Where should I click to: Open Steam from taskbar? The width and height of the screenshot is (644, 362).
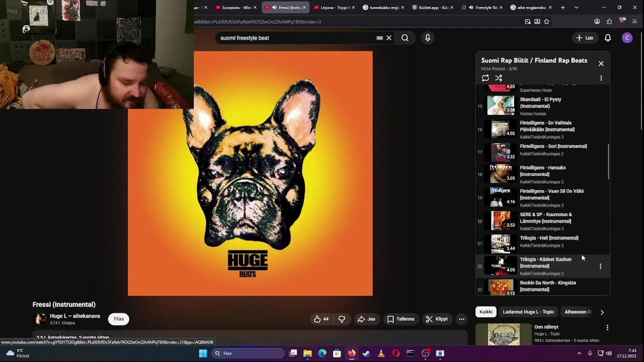pos(366,353)
